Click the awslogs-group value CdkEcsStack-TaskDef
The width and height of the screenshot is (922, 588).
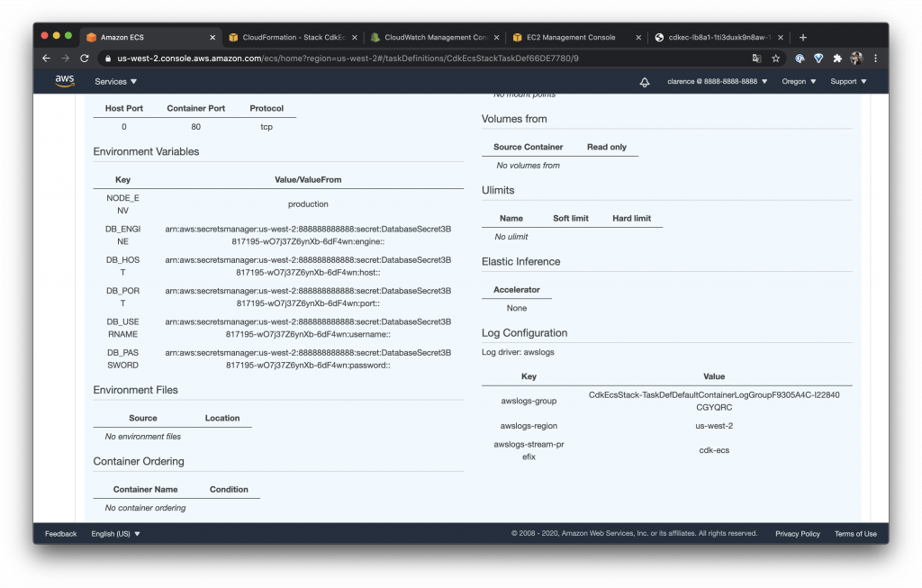click(x=714, y=401)
